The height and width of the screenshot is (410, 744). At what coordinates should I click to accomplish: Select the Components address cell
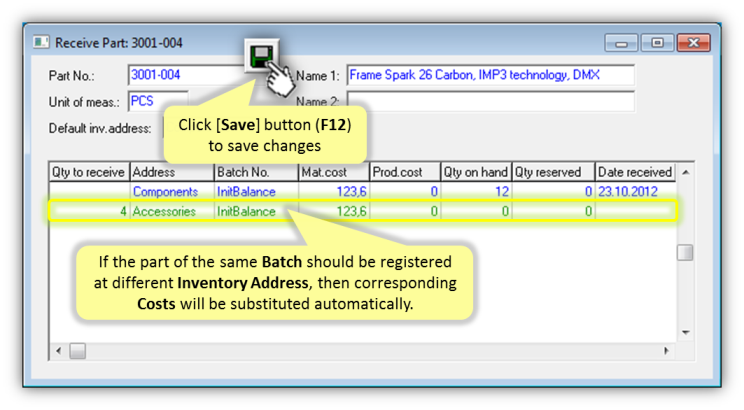coord(172,192)
